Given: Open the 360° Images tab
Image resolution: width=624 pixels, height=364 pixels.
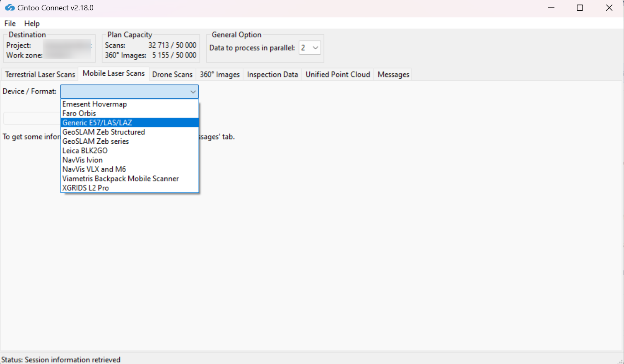Looking at the screenshot, I should tap(220, 75).
